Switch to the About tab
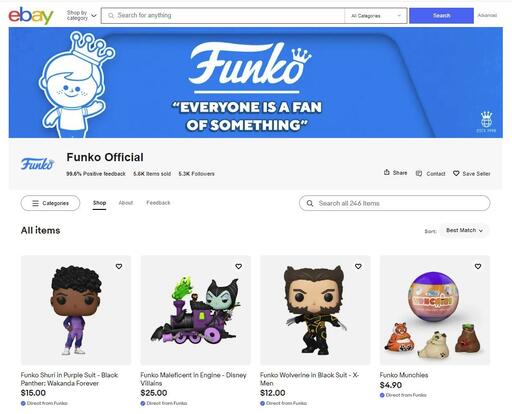The height and width of the screenshot is (414, 512). [x=126, y=203]
